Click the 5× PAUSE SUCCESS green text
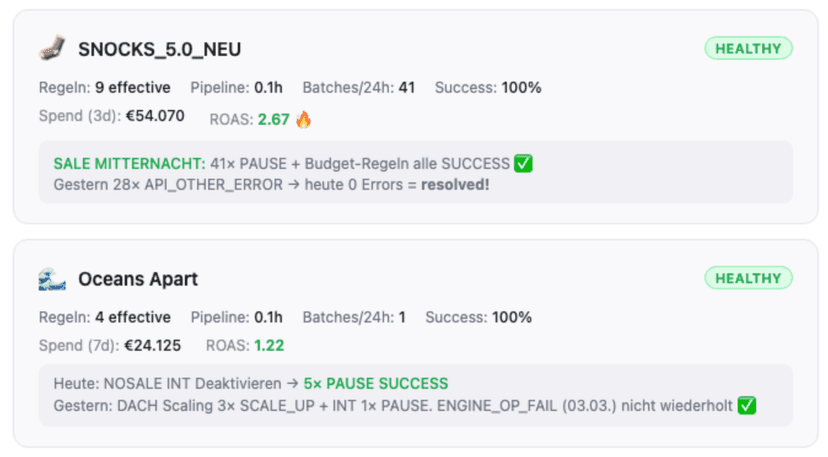The height and width of the screenshot is (457, 828). click(x=376, y=383)
